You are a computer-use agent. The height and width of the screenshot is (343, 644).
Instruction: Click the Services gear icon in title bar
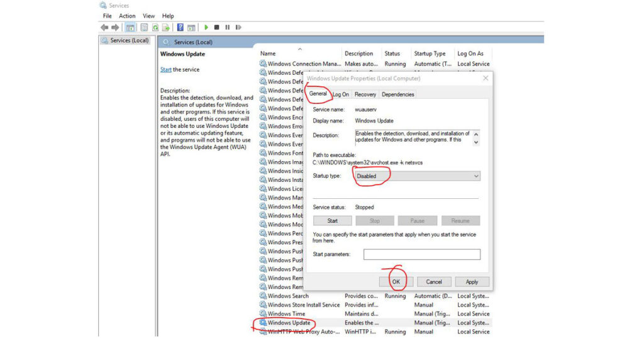pos(103,5)
